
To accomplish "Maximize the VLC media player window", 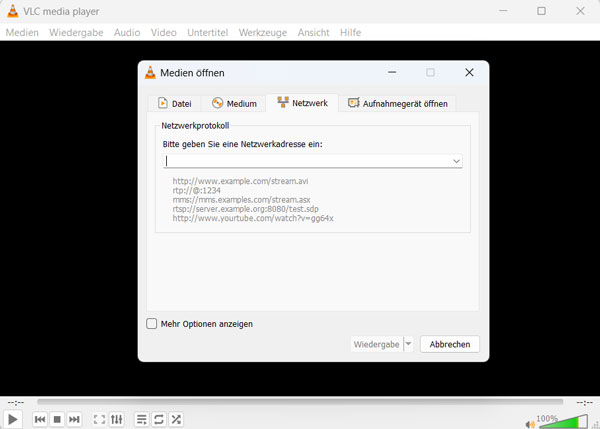I will click(x=541, y=11).
